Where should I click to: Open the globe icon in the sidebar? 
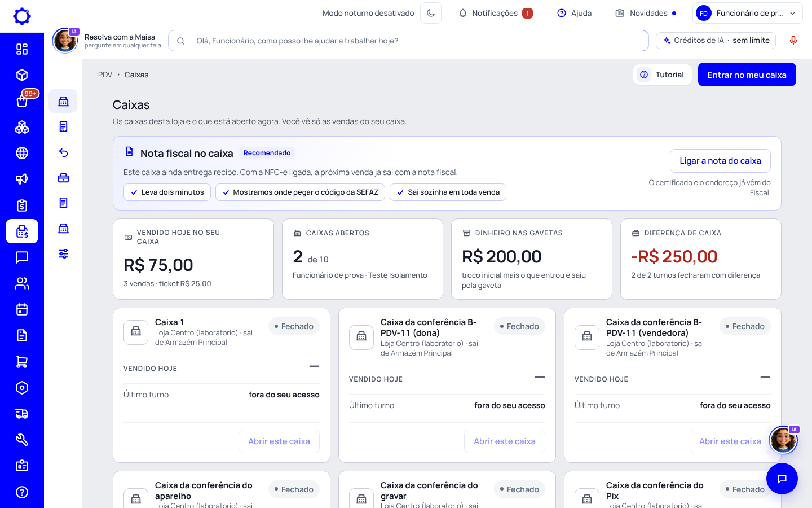pos(22,153)
